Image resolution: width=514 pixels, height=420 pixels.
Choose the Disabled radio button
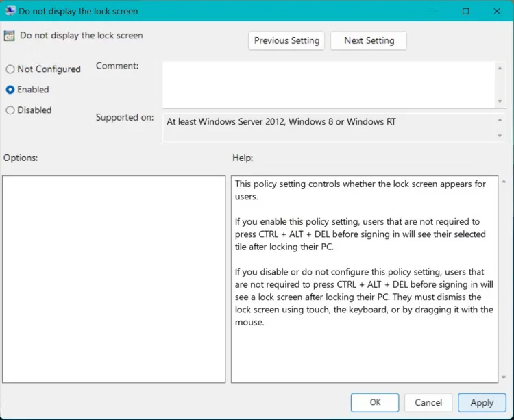tap(10, 110)
